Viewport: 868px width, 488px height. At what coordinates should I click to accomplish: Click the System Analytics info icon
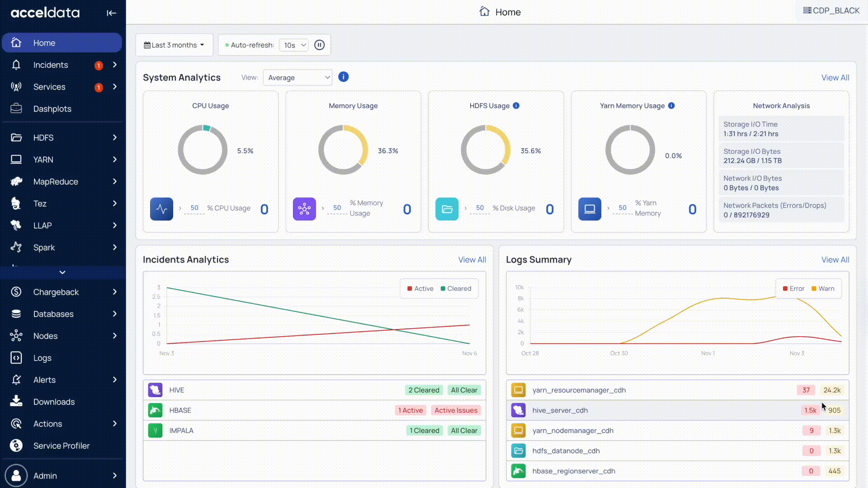tap(343, 77)
